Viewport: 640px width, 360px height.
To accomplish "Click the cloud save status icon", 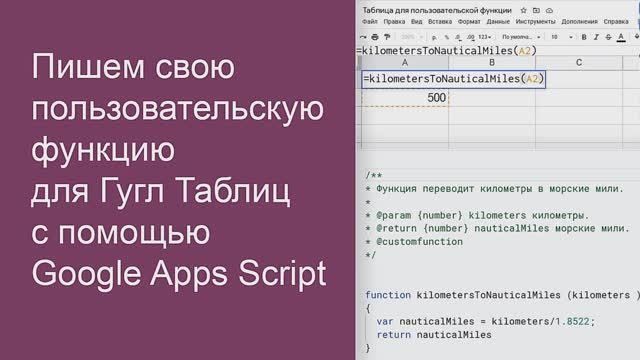I will tap(549, 10).
